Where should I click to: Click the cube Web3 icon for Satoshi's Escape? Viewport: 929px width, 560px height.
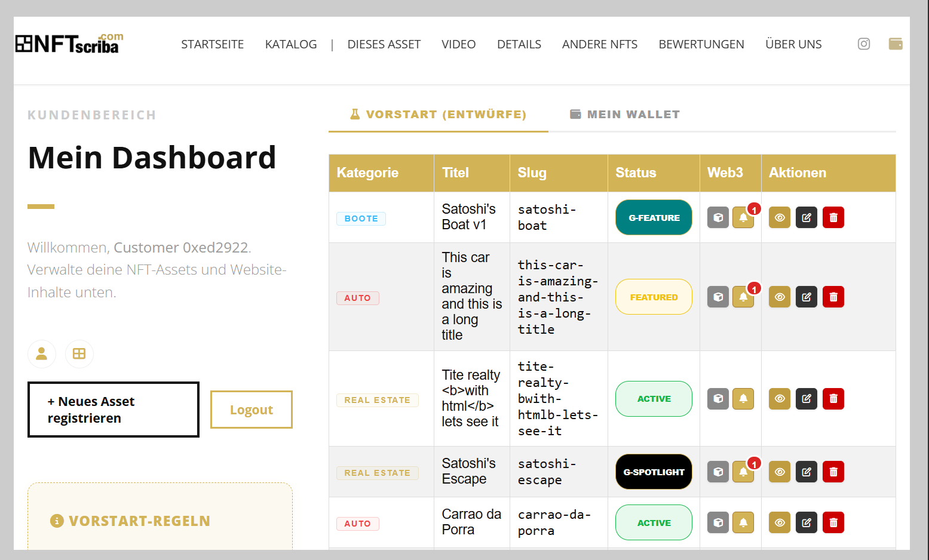[x=718, y=472]
